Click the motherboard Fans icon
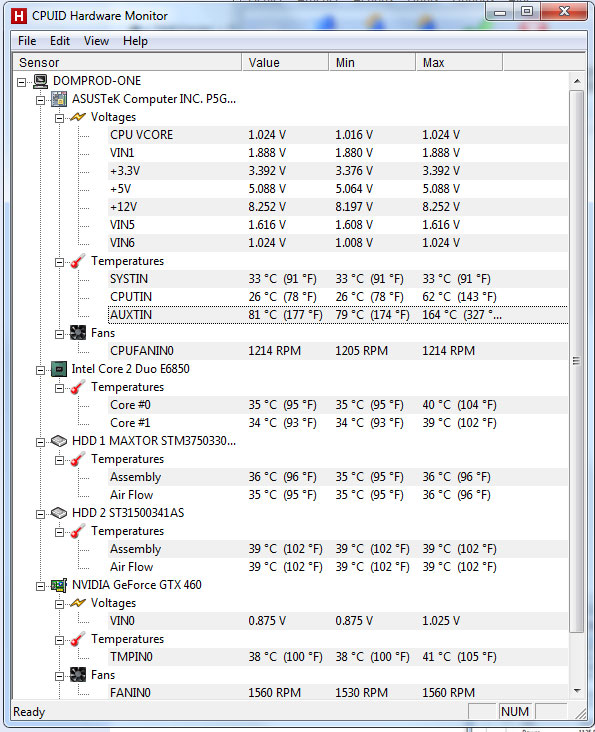595x732 pixels. (78, 333)
